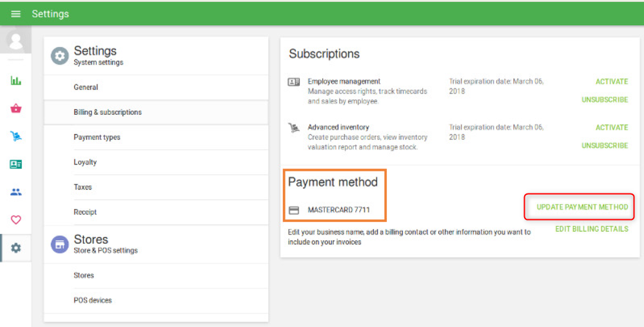Screen dimensions: 644x327
Task: Open the Loyalty heart icon
Action: (15, 220)
